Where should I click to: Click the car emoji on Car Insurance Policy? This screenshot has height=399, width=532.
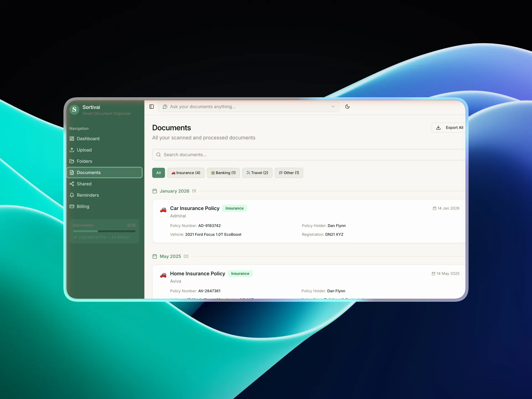[163, 210]
